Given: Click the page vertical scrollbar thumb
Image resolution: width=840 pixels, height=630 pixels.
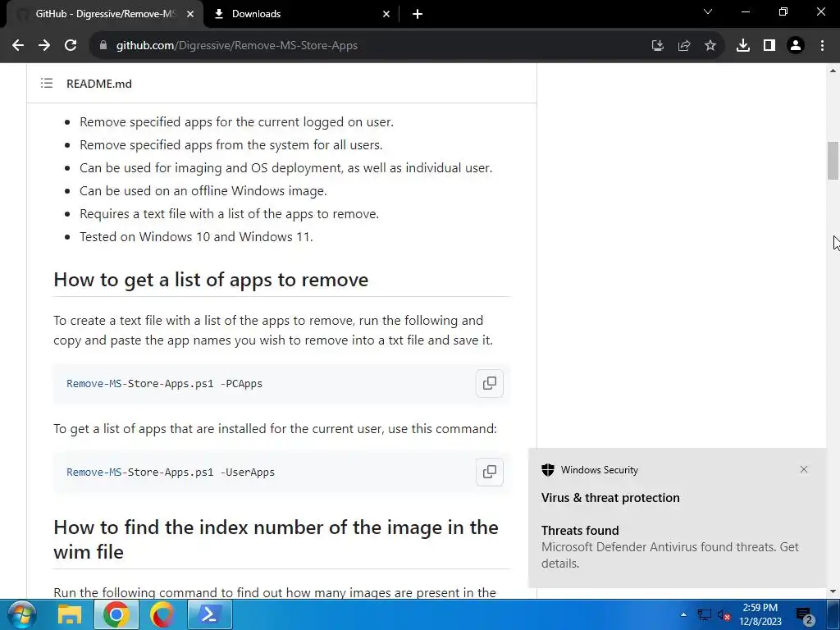Looking at the screenshot, I should pyautogui.click(x=833, y=160).
